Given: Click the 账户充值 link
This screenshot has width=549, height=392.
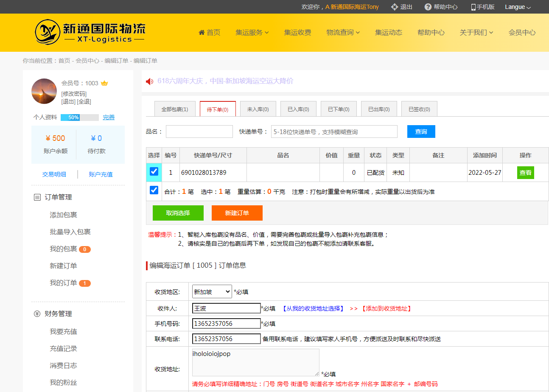Looking at the screenshot, I should pyautogui.click(x=101, y=174).
